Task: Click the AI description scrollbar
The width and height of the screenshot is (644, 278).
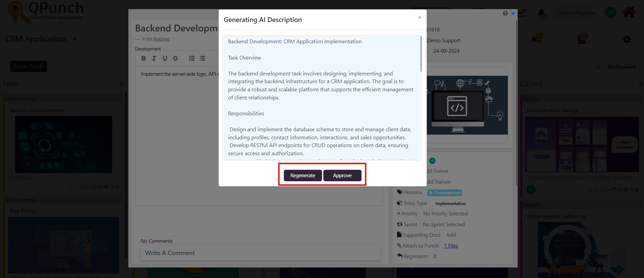Action: point(421,54)
